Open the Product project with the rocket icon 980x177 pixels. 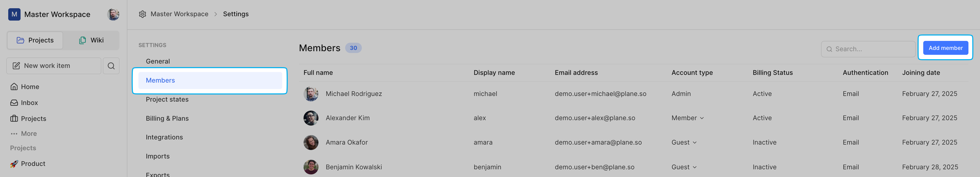(28, 164)
